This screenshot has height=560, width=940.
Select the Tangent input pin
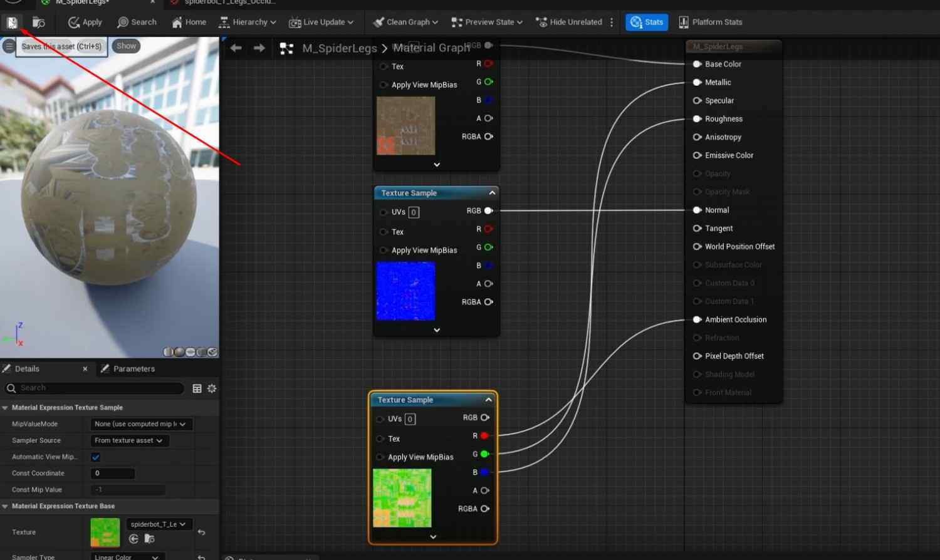click(x=697, y=229)
